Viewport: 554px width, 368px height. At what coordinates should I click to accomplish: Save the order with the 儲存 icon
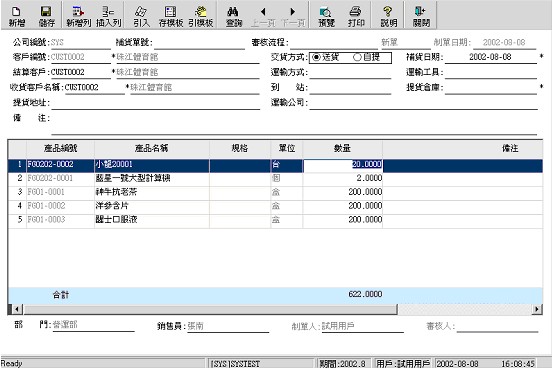point(46,16)
